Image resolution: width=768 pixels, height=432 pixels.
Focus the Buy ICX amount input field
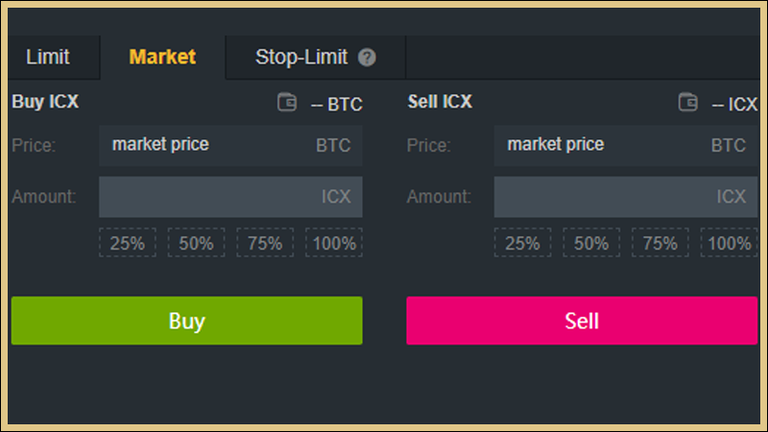pyautogui.click(x=231, y=197)
